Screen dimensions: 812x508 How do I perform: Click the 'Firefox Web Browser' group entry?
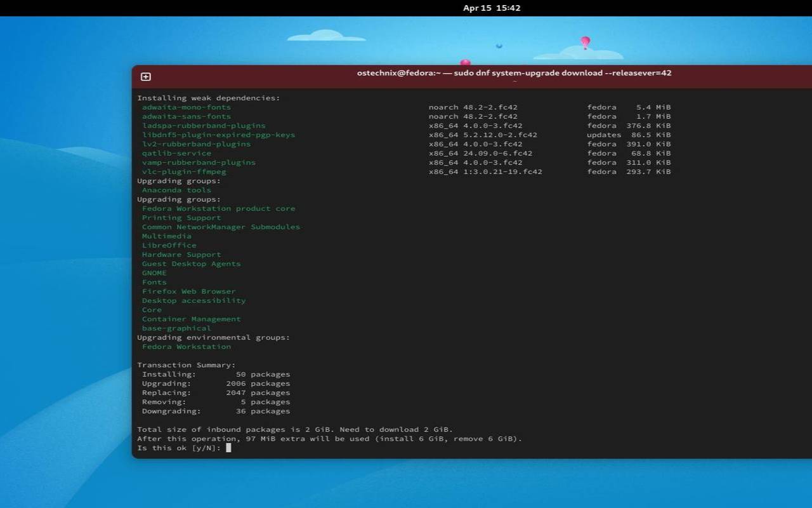pyautogui.click(x=188, y=291)
